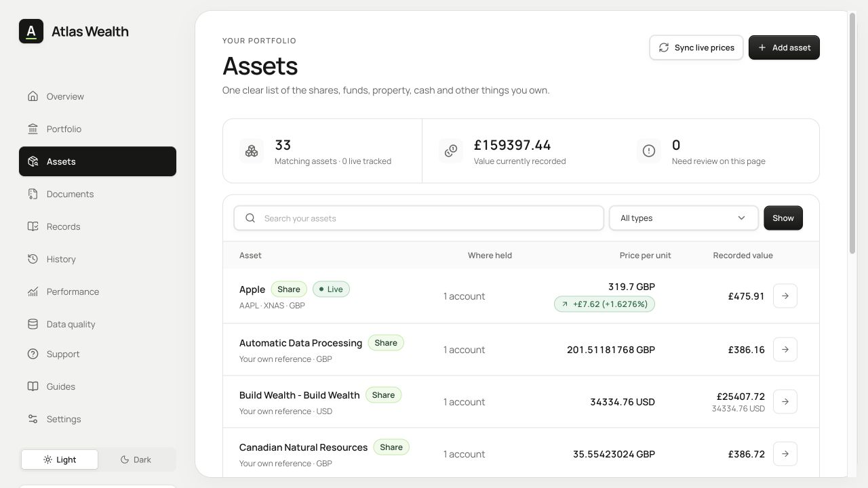
Task: Click the Settings sliders icon
Action: click(33, 419)
